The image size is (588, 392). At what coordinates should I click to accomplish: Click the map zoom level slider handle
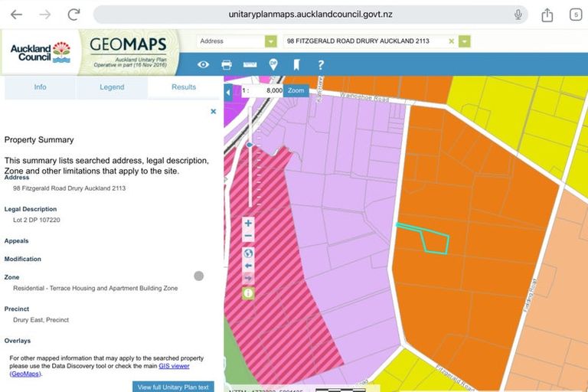[x=250, y=144]
